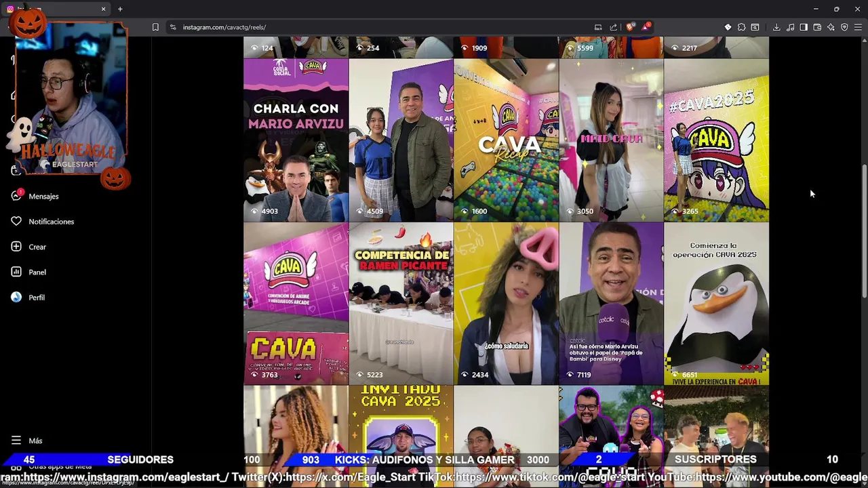
Task: Switch to the Instagram tab
Action: pos(56,9)
